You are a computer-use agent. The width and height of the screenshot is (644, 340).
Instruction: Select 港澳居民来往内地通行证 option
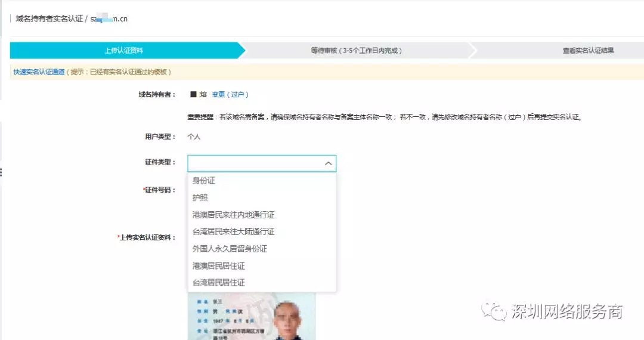pyautogui.click(x=233, y=215)
